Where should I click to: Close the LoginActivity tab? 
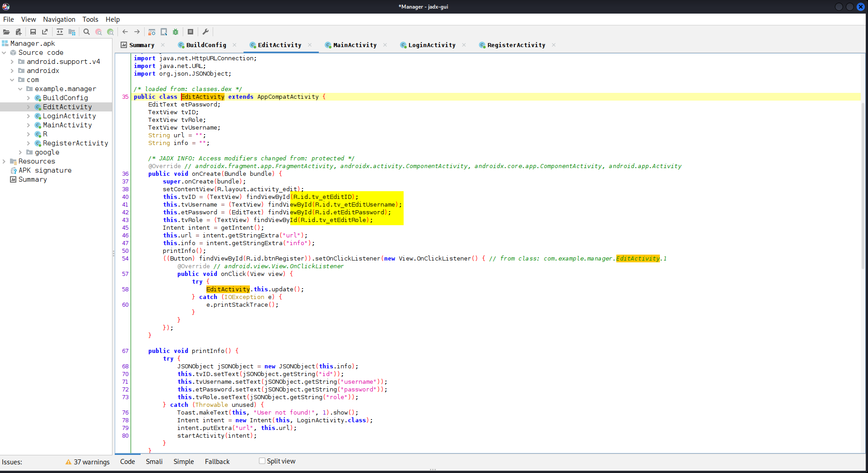[464, 45]
